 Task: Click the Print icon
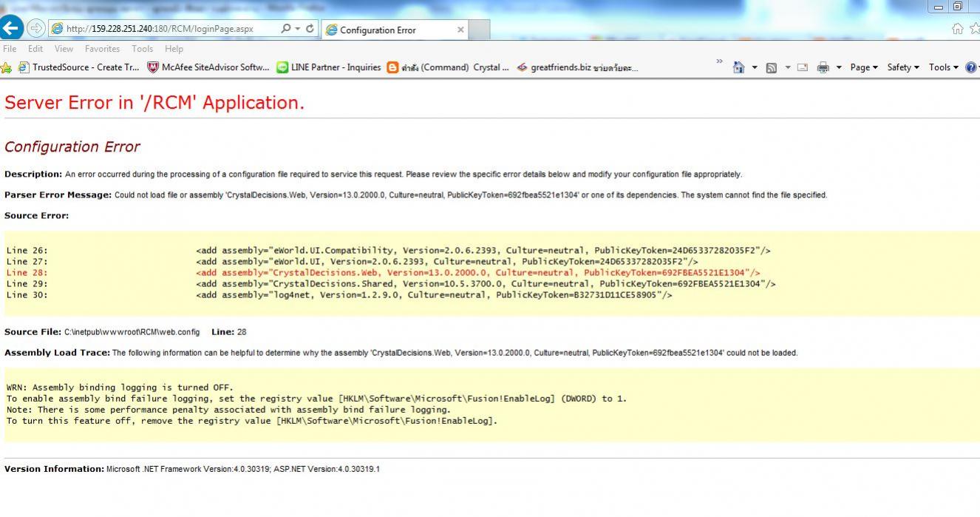[823, 67]
